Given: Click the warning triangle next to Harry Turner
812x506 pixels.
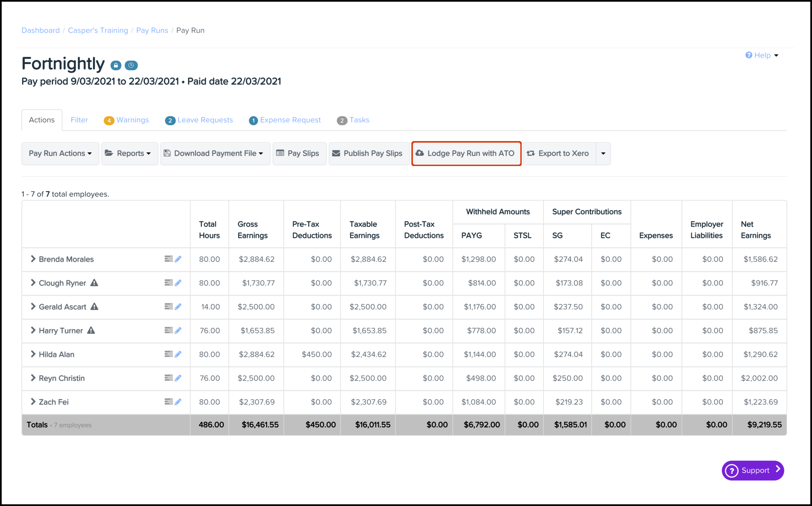Looking at the screenshot, I should [x=91, y=330].
